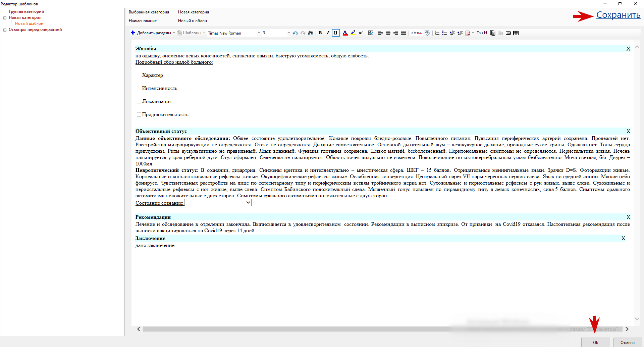The height and width of the screenshot is (347, 644).
Task: Click the undo arrow icon
Action: point(295,33)
